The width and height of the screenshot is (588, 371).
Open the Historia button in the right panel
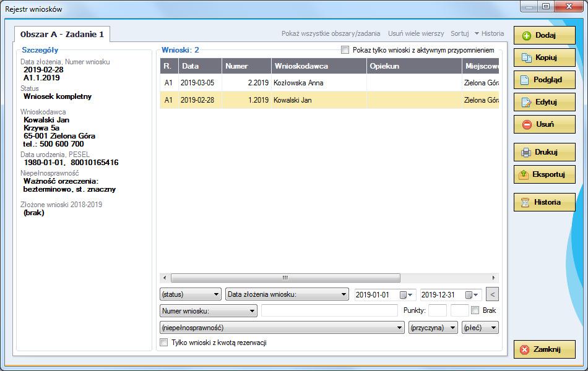click(x=544, y=202)
